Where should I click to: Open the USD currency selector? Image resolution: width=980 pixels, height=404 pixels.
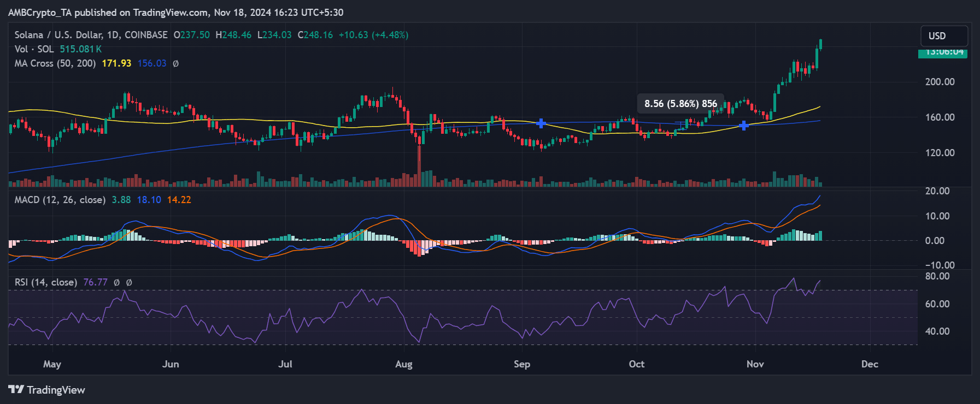[x=944, y=36]
